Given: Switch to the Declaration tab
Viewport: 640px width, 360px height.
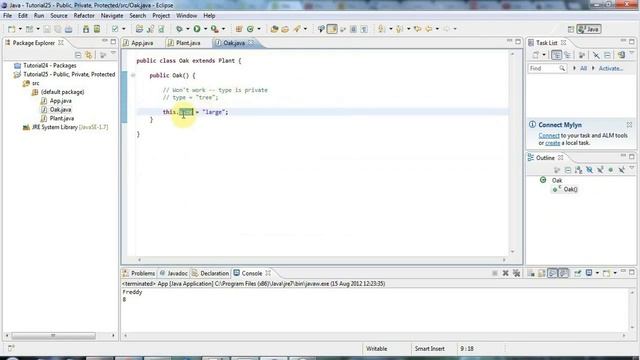Looking at the screenshot, I should click(x=211, y=273).
